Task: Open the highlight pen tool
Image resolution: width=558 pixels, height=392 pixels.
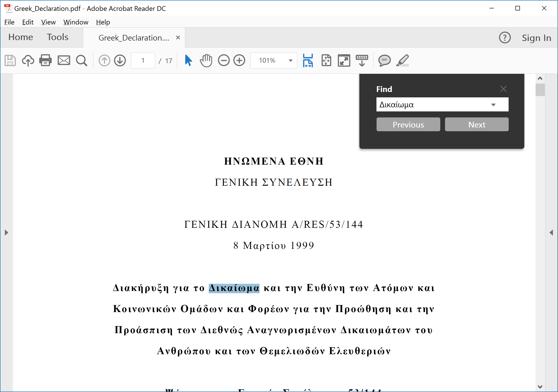Action: pos(403,60)
